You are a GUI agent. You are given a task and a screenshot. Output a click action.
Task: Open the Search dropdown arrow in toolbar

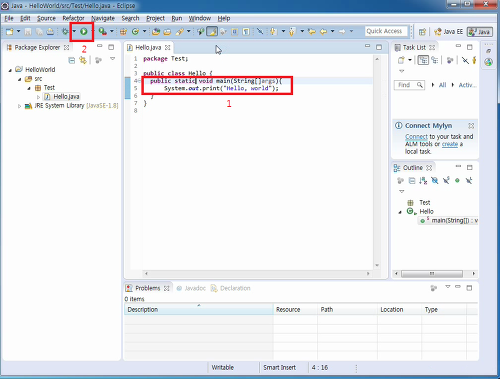point(189,31)
